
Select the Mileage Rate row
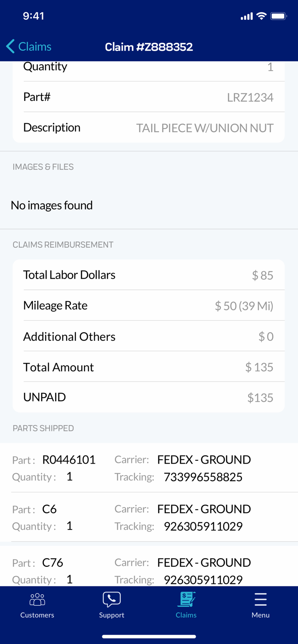[148, 305]
